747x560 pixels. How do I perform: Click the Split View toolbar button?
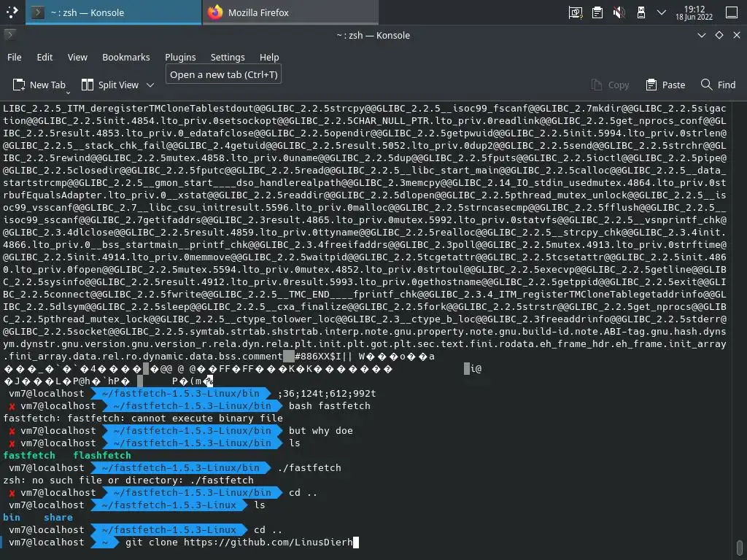point(110,85)
